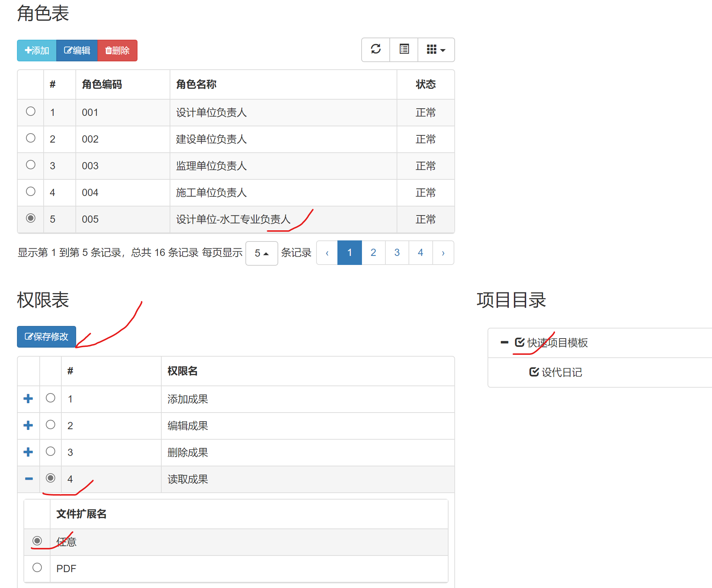This screenshot has height=588, width=712.
Task: Collapse the 快速项目模板 tree node
Action: click(504, 342)
